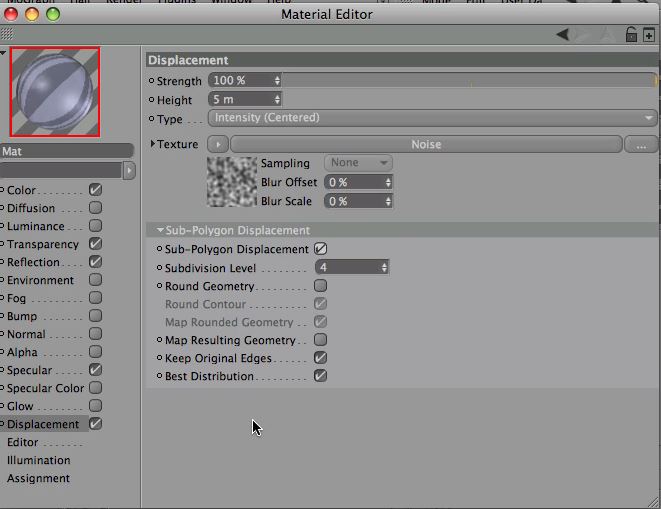661x509 pixels.
Task: Enable the Alpha channel checkbox
Action: (96, 352)
